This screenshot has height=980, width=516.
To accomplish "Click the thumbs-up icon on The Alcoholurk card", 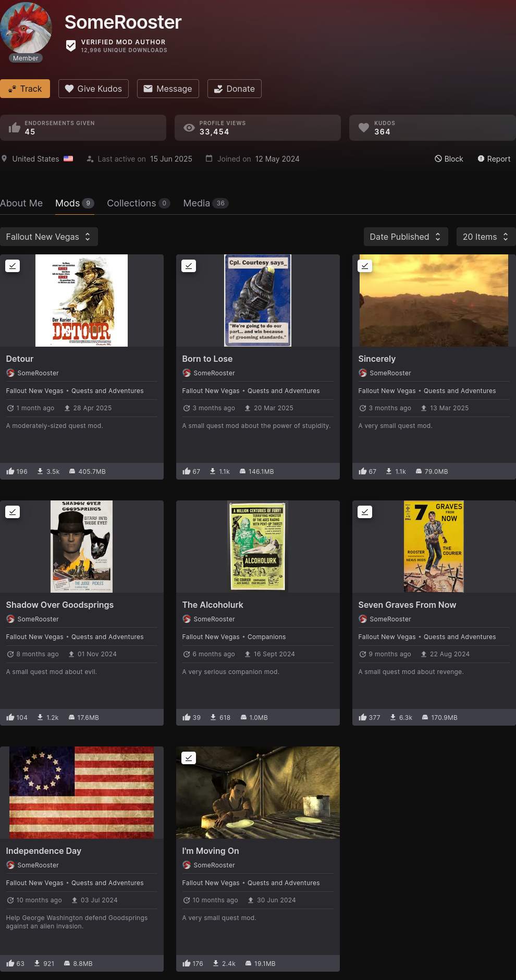I will tap(187, 717).
